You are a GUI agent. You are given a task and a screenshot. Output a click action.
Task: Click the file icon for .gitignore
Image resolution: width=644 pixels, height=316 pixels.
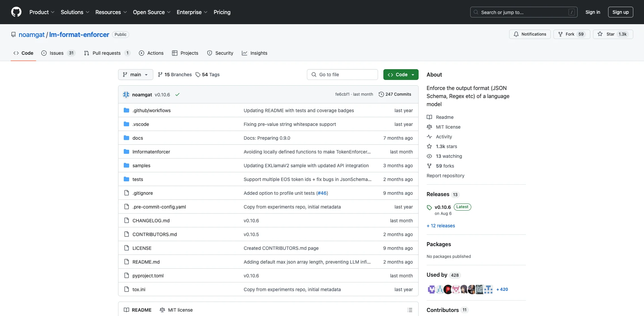[x=126, y=193]
